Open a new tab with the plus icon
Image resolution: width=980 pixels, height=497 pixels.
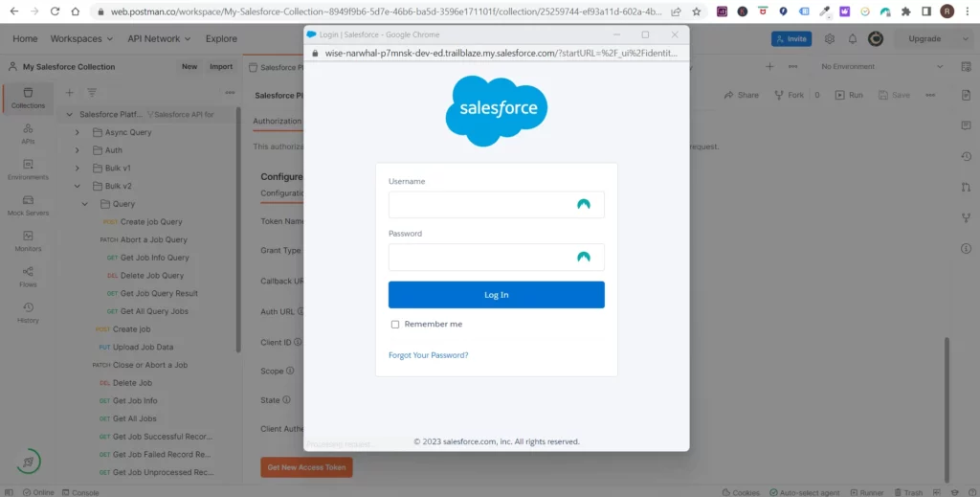[769, 66]
